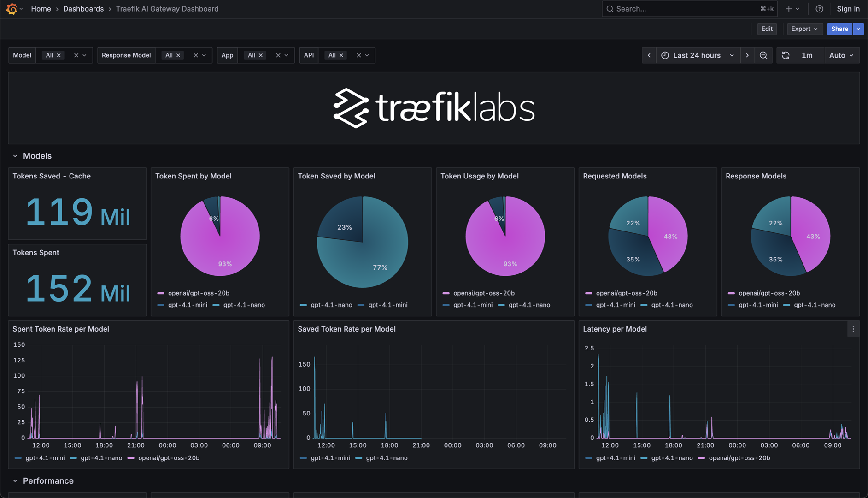Step time range backward
This screenshot has width=868, height=498.
pos(649,55)
